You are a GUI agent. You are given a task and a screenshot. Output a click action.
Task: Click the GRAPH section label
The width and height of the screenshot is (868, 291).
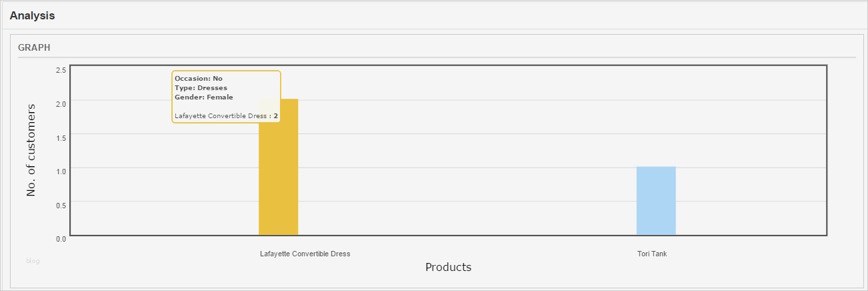pos(34,48)
